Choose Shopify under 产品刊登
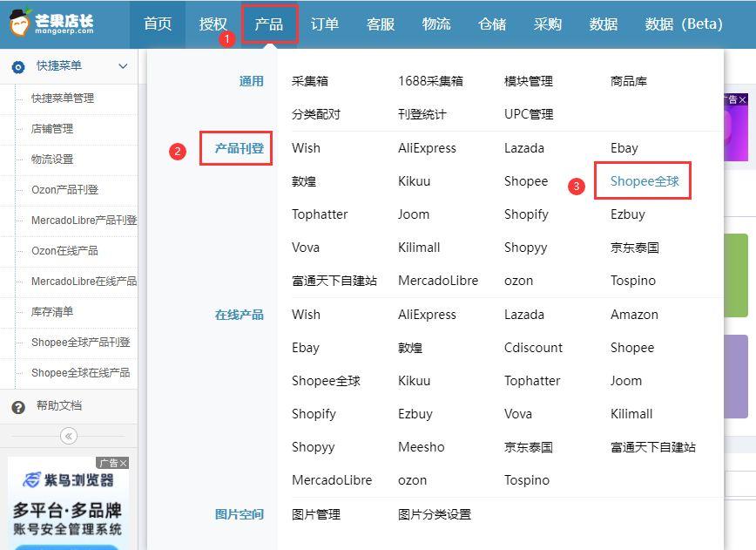756x550 pixels. click(526, 214)
